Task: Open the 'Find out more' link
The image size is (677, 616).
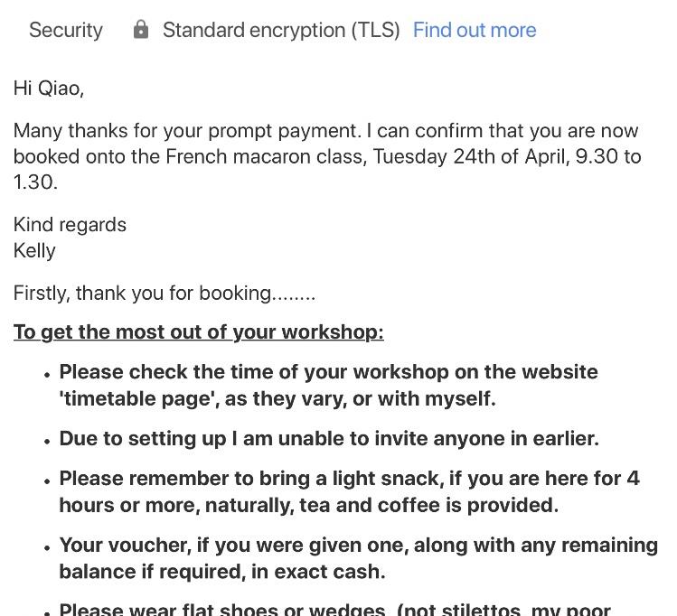Action: click(x=474, y=30)
